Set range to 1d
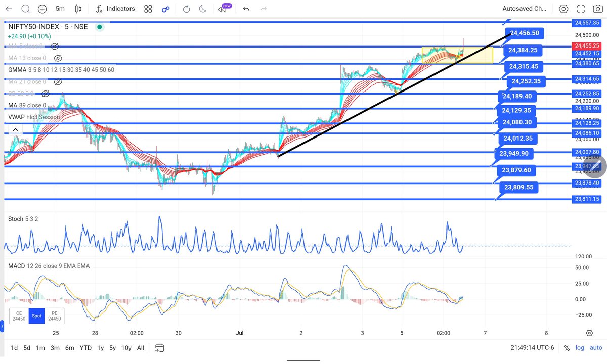 14,348
